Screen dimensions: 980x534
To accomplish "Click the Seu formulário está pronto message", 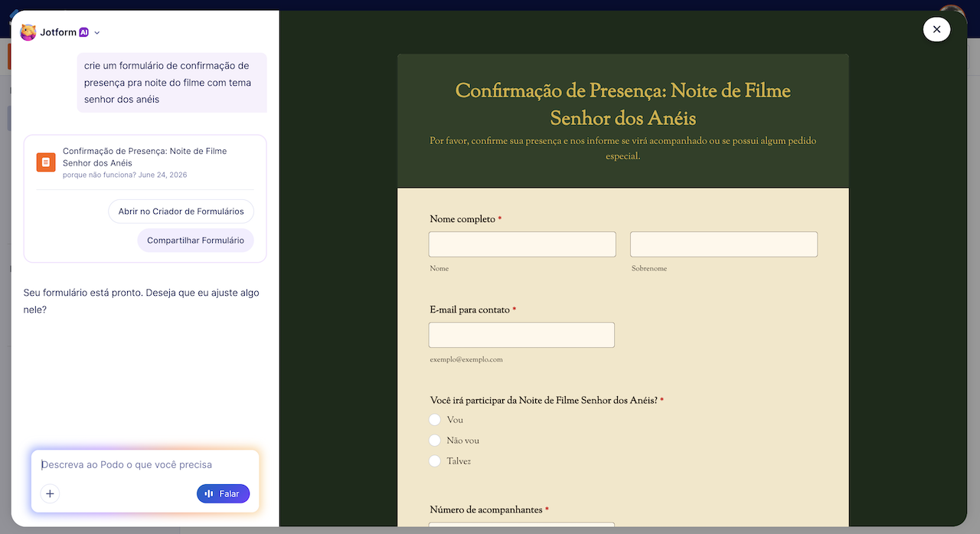I will (x=142, y=301).
